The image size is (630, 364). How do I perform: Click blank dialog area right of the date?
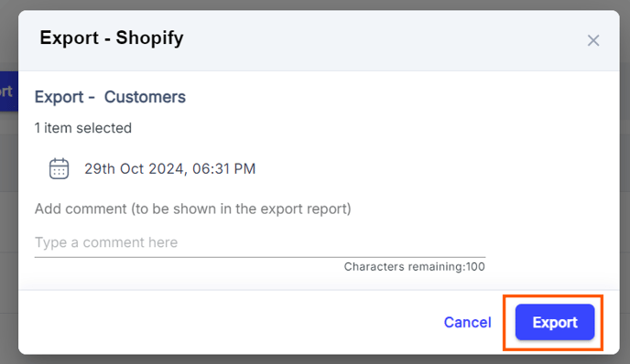tap(434, 169)
